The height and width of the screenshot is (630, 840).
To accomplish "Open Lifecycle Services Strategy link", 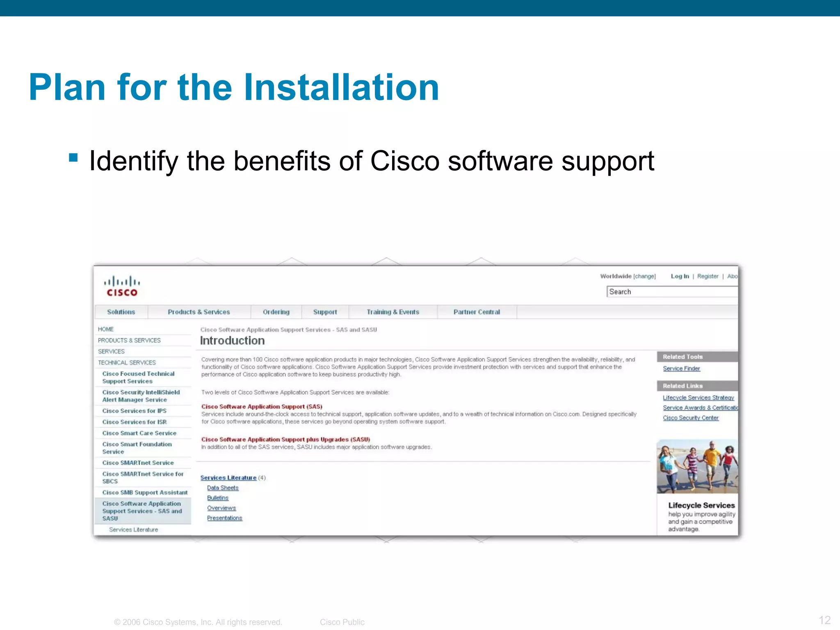I will point(698,397).
